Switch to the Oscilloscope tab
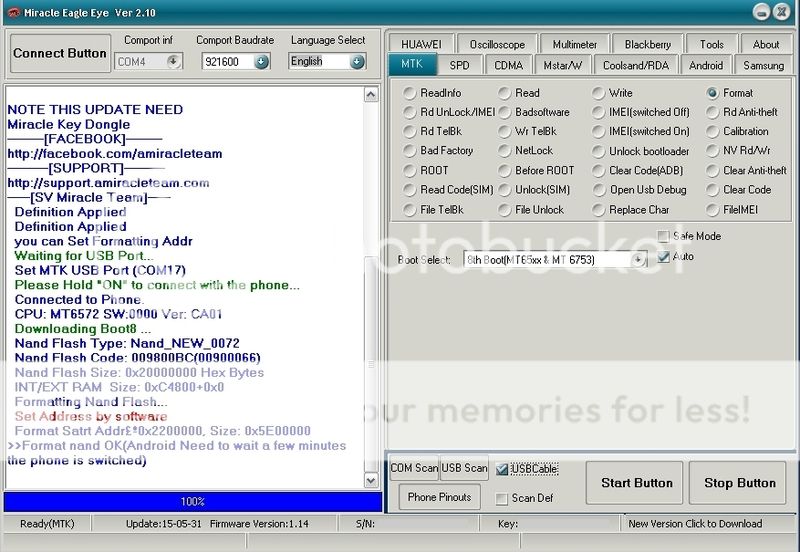 [497, 44]
